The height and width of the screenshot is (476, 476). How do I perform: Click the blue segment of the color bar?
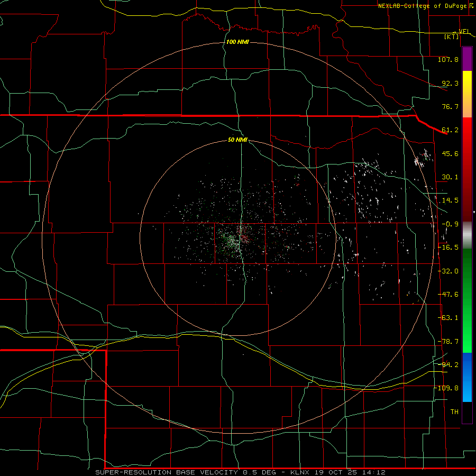pos(467,377)
